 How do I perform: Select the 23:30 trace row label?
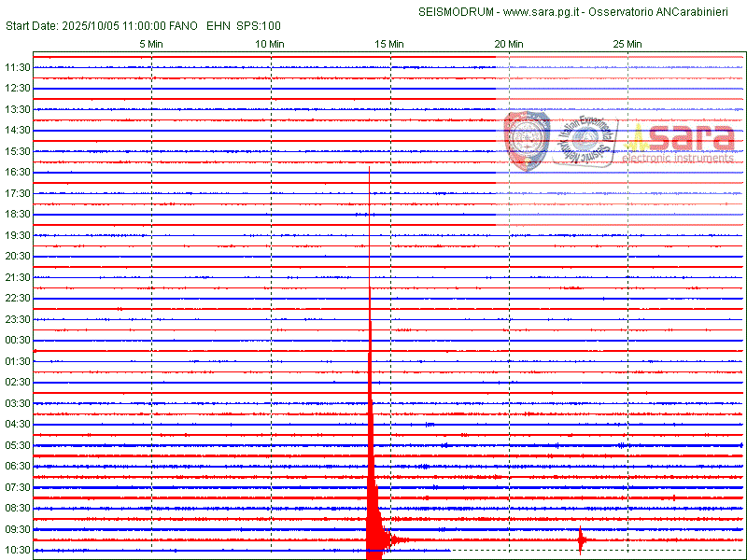pos(19,319)
